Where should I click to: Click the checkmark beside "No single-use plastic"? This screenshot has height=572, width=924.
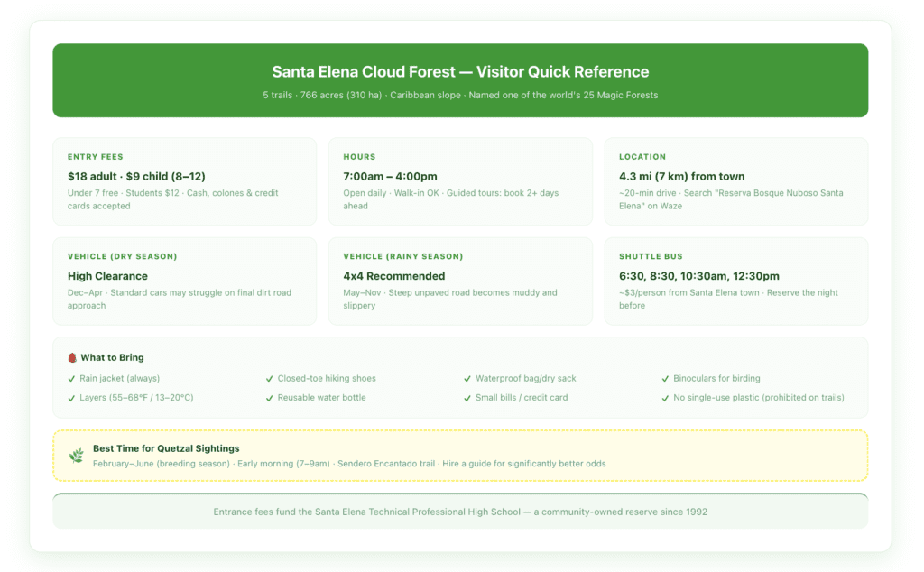[665, 397]
